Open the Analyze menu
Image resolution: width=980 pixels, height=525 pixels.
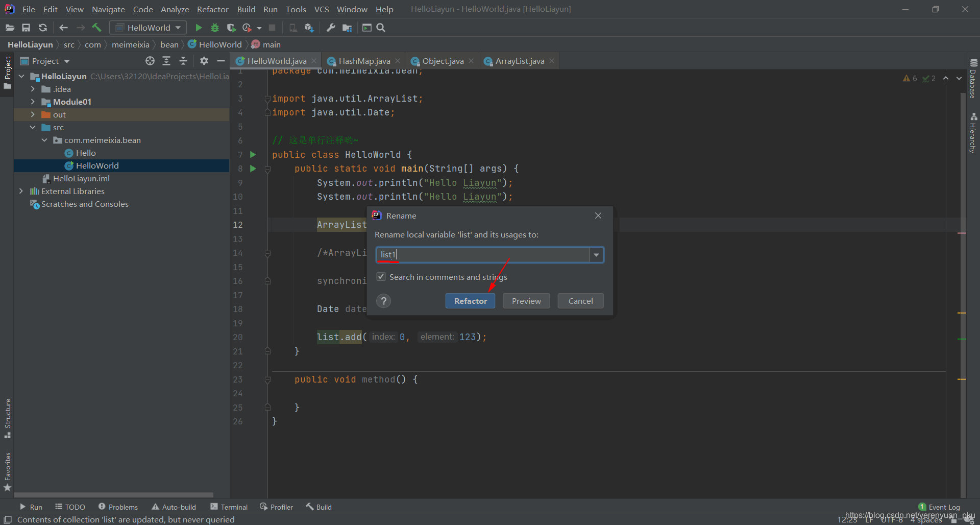(x=175, y=9)
